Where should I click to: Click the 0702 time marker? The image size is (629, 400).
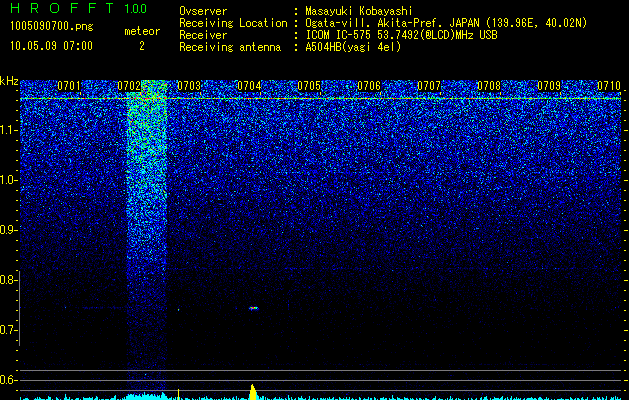coord(129,86)
